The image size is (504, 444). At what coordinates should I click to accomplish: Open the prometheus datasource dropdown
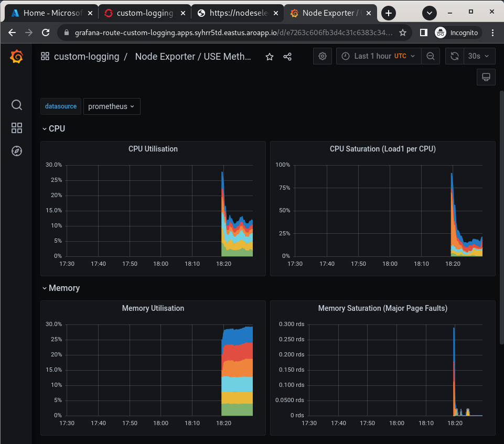112,106
